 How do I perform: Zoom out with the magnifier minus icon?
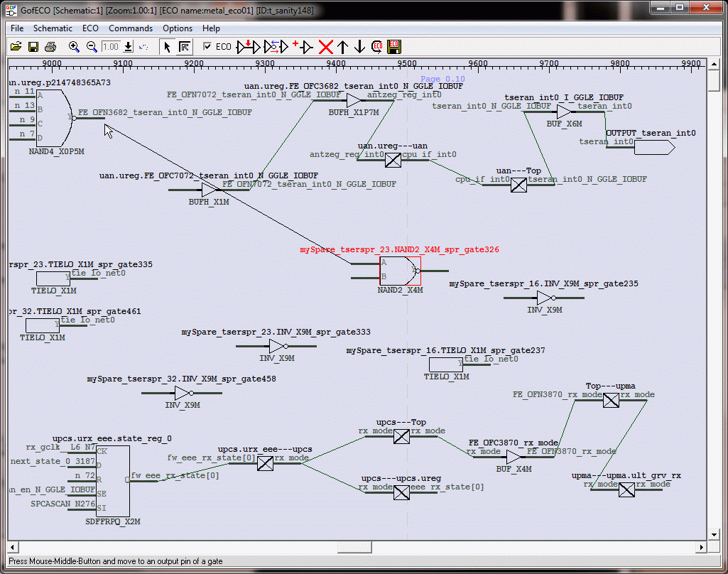click(x=92, y=47)
